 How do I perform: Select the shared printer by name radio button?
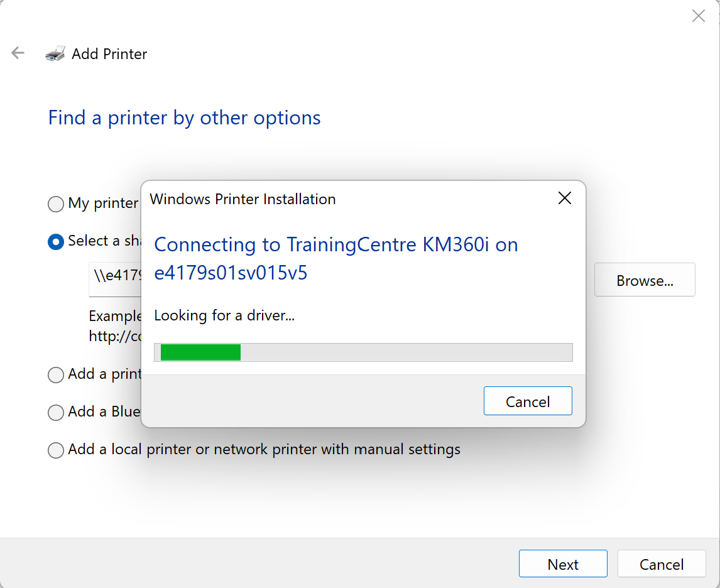56,242
